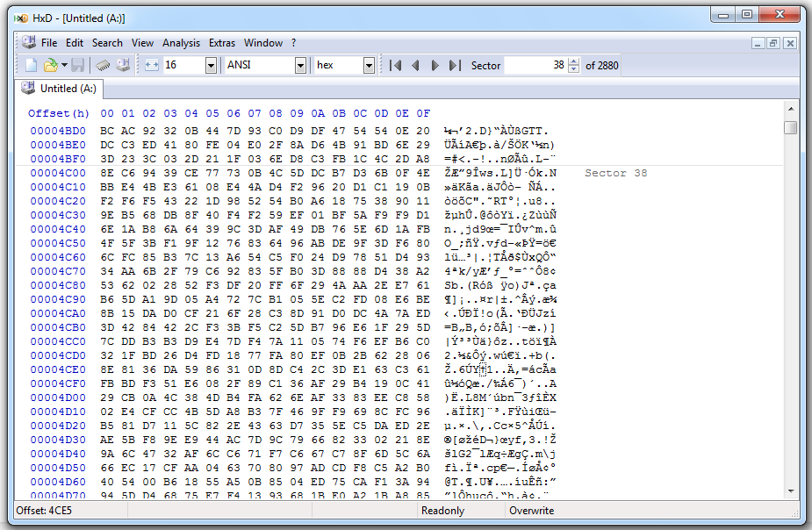Click the first byte BC in row 00004BD0

click(107, 131)
